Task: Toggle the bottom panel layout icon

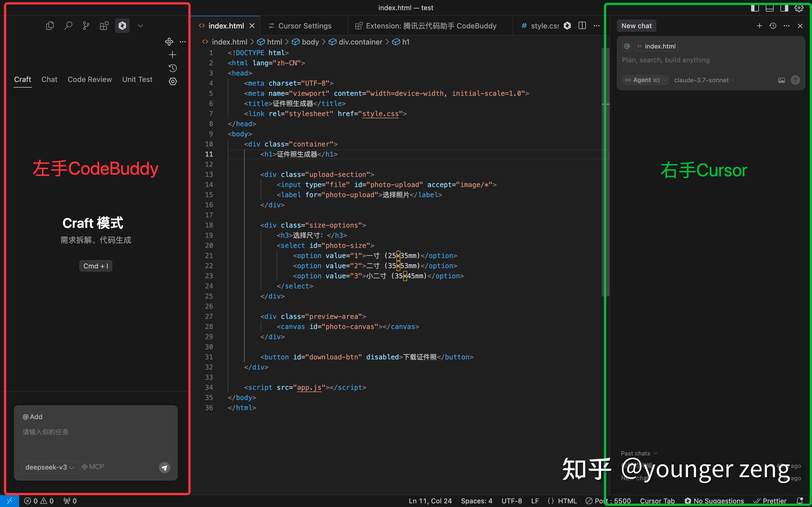Action: tap(770, 8)
